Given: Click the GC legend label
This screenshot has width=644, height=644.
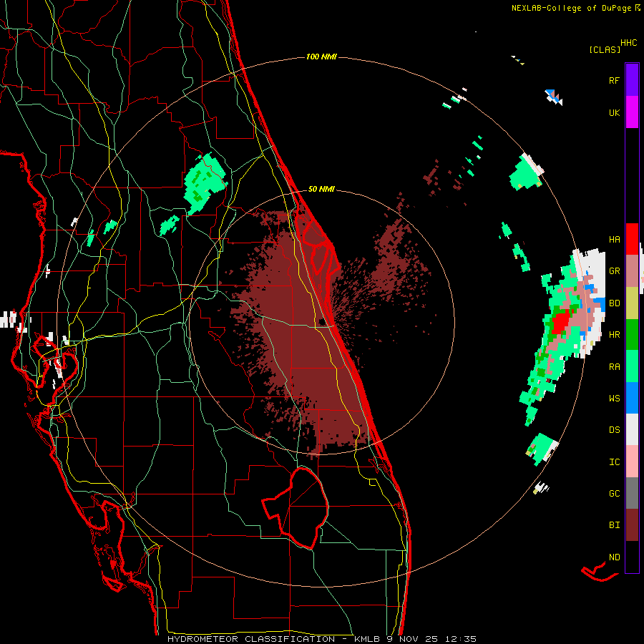Looking at the screenshot, I should pyautogui.click(x=614, y=494).
